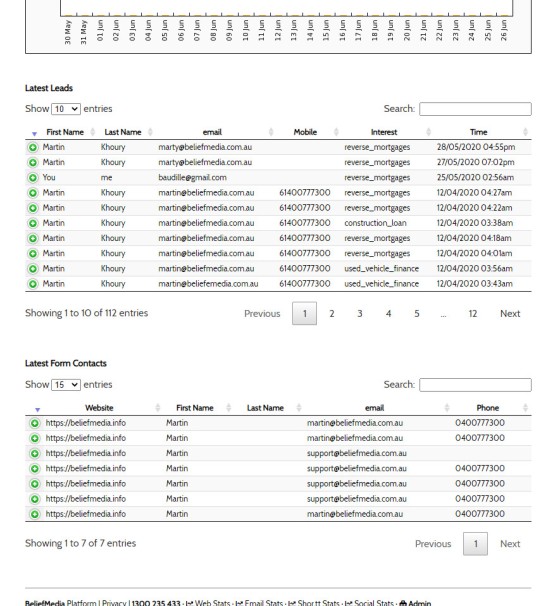This screenshot has height=606, width=560.
Task: Expand lead row dated 12/04/2020 03:56am
Action: pyautogui.click(x=33, y=269)
